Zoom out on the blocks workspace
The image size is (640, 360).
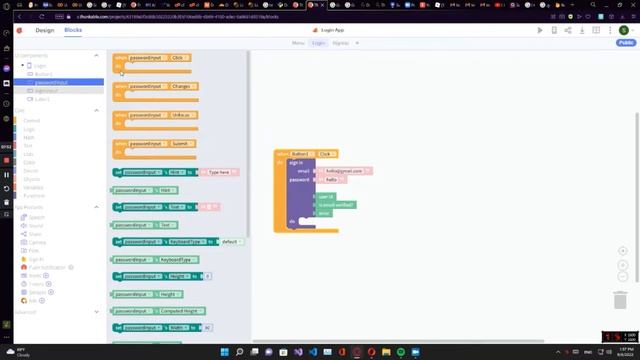click(x=622, y=277)
